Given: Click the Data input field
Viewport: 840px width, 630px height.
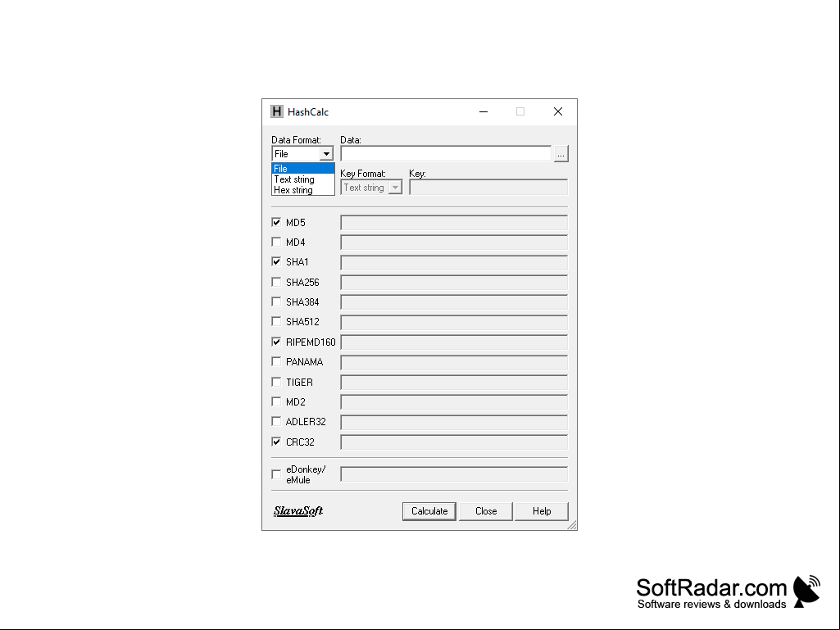Looking at the screenshot, I should pos(446,154).
